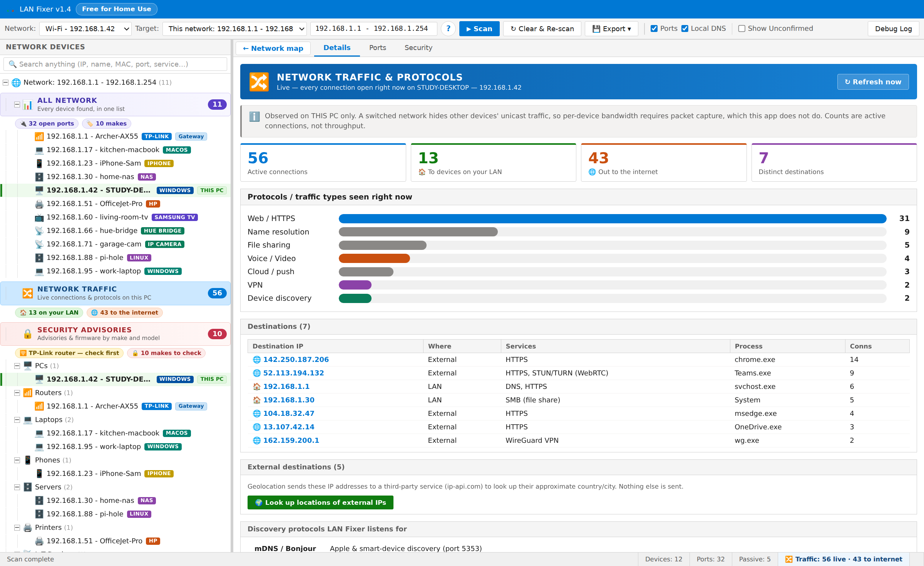This screenshot has height=566, width=924.
Task: Click the camera device icon for garage-cam
Action: (39, 244)
